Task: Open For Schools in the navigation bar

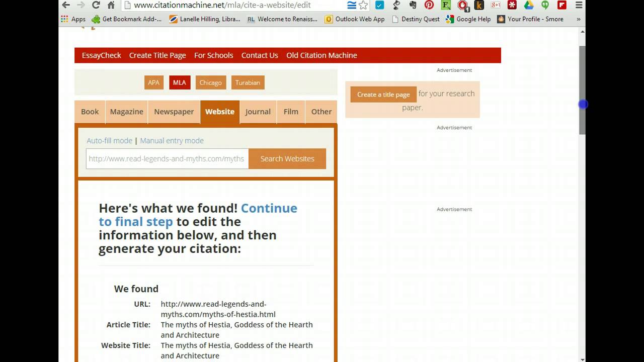Action: (x=214, y=55)
